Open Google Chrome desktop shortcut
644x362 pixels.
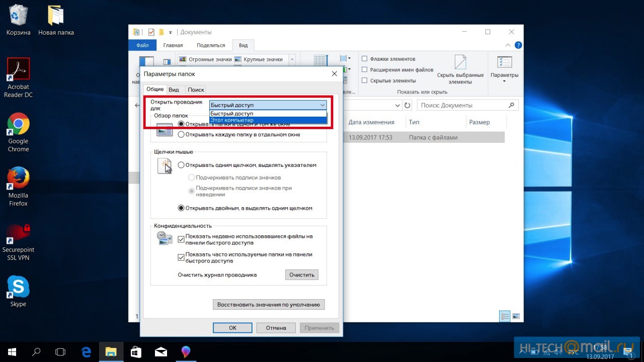(x=18, y=124)
